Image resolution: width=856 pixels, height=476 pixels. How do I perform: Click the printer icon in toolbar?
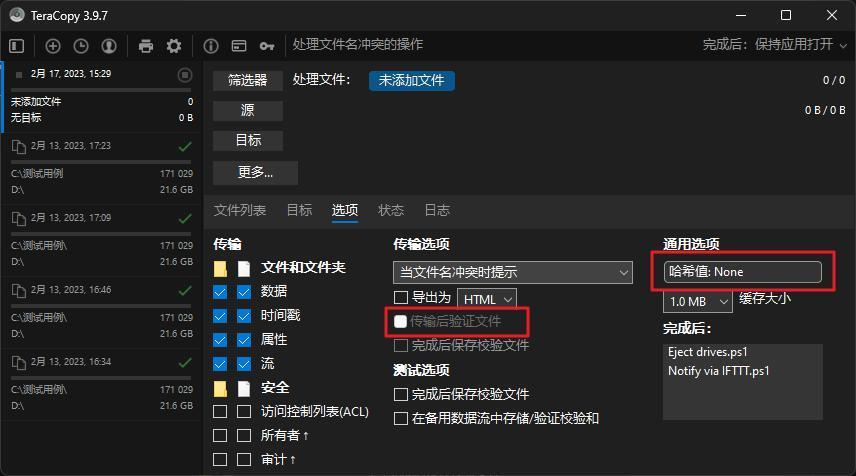point(146,46)
